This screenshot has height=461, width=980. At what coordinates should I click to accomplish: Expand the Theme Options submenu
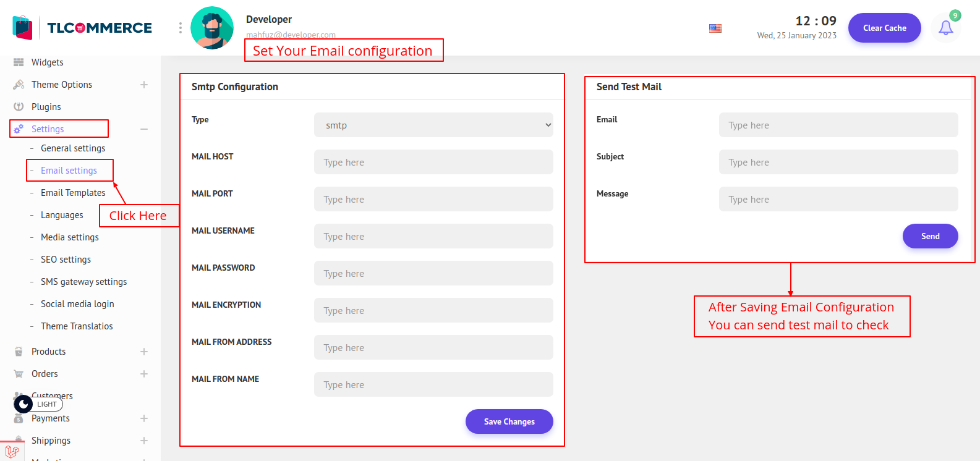pos(144,85)
